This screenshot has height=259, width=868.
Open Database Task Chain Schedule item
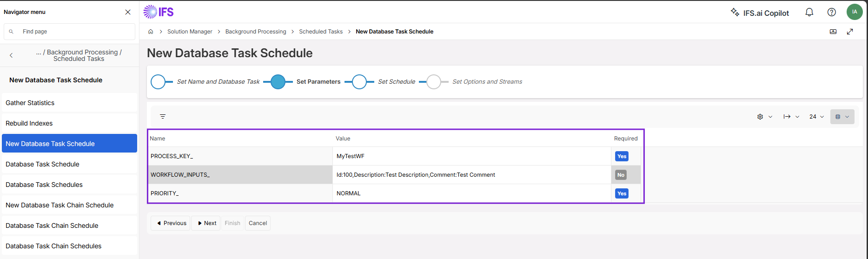point(69,226)
